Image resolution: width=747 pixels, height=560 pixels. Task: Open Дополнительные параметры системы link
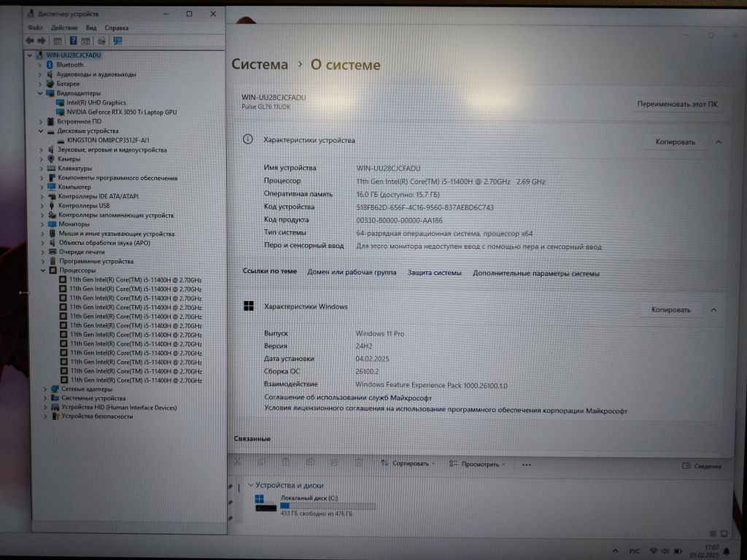535,274
